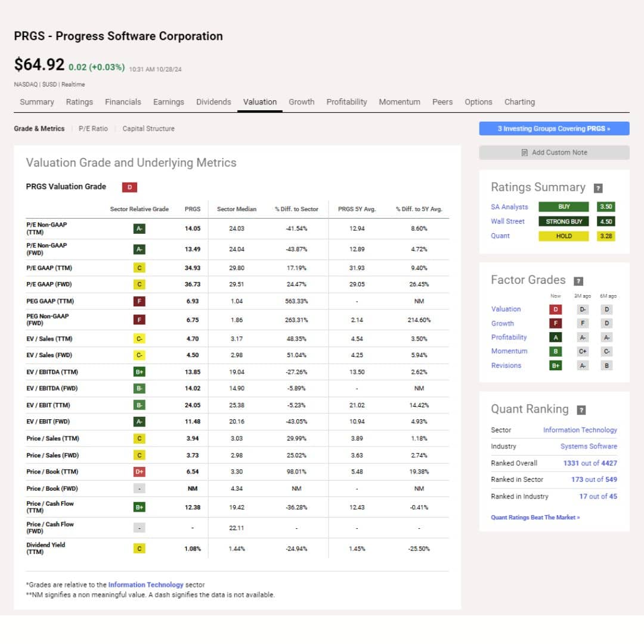Click the Wall Street STRONG BUY rating badge
644x644 pixels.
[563, 222]
